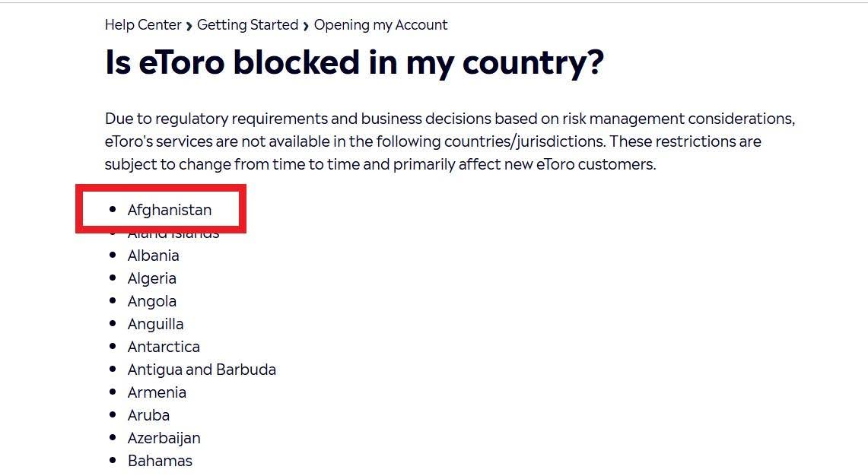Click the Armenia list entry
This screenshot has width=868, height=476.
coord(157,392)
